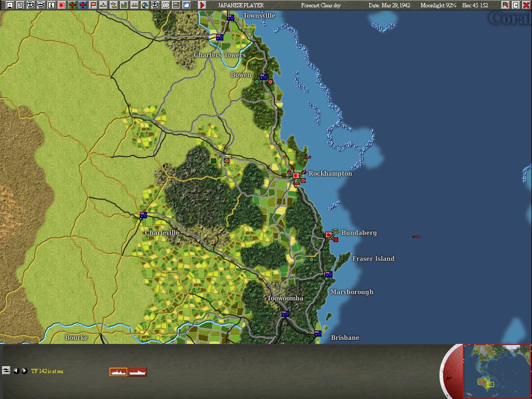The image size is (532, 399).
Task: Select red unit marker below Rockhampton base
Action: point(303,180)
